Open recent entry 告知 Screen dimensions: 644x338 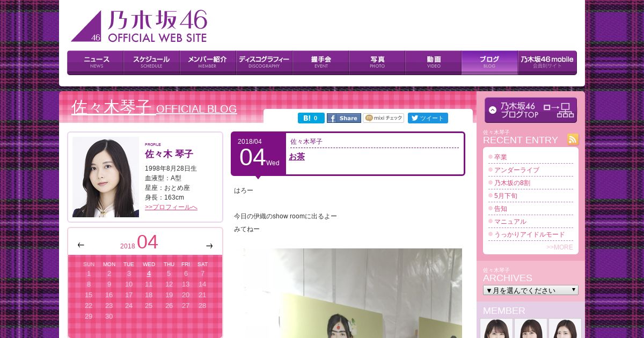pyautogui.click(x=501, y=209)
